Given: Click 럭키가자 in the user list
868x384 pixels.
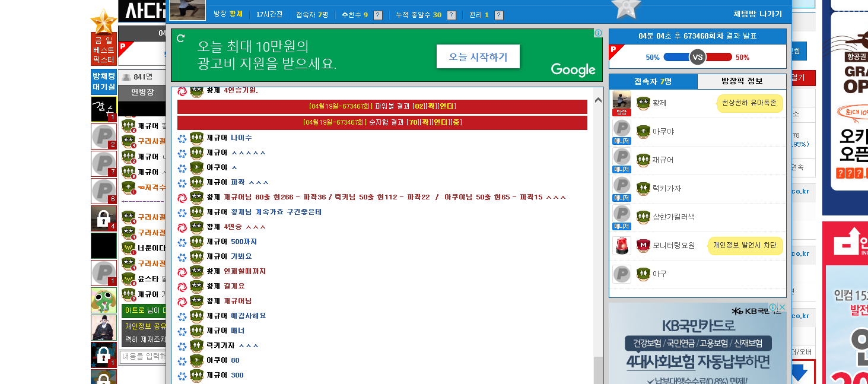Looking at the screenshot, I should point(667,189).
